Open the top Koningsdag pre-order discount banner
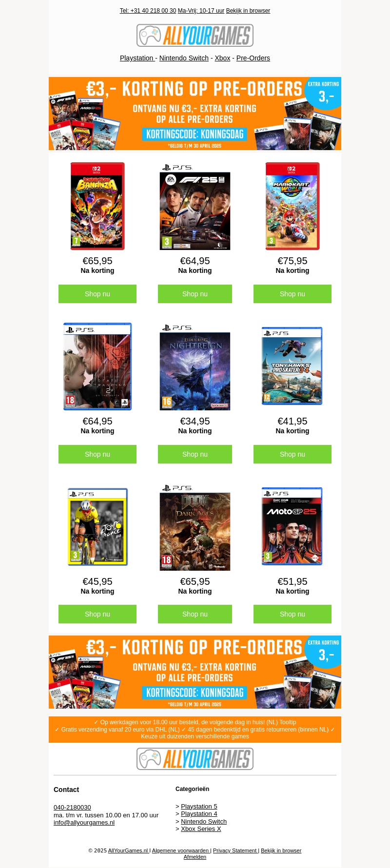This screenshot has width=390, height=868. click(195, 114)
